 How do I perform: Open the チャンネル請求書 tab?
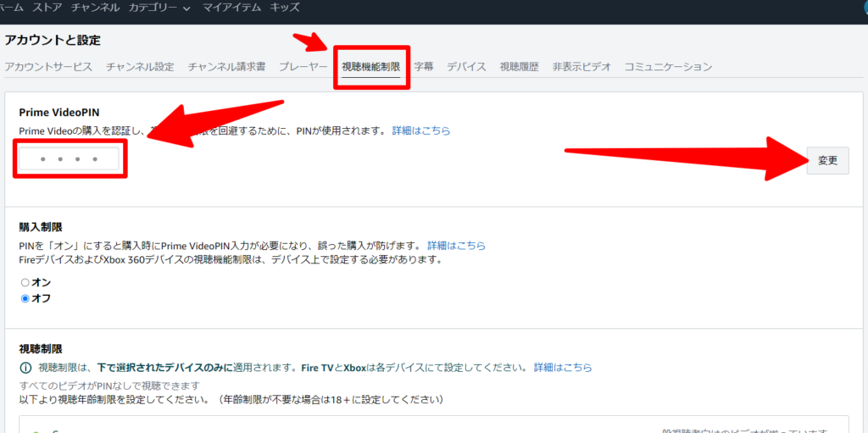coord(226,67)
